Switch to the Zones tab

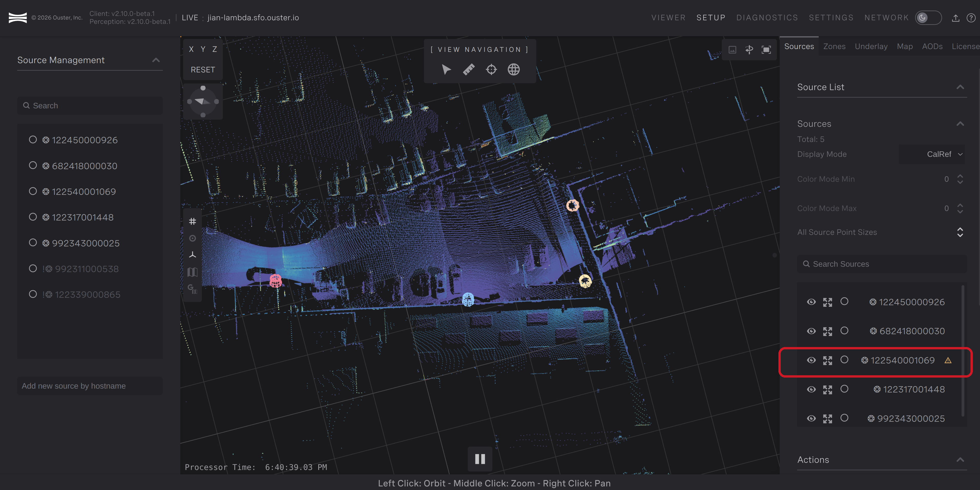pyautogui.click(x=834, y=46)
